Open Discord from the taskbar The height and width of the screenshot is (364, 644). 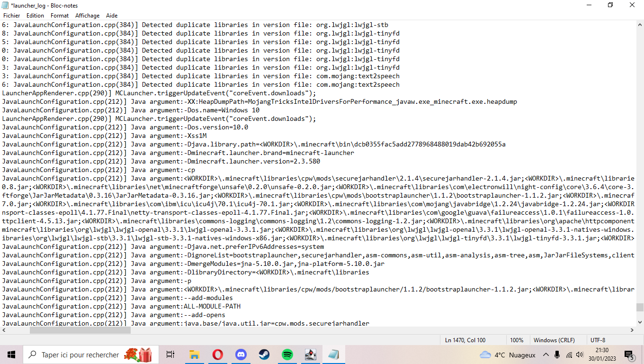[241, 355]
